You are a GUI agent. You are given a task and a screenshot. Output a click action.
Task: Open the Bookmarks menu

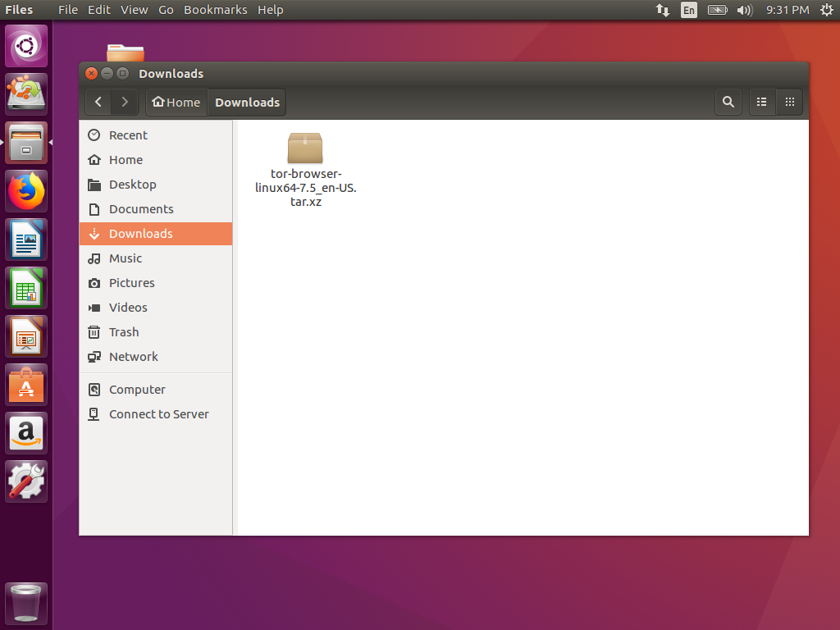pyautogui.click(x=215, y=10)
